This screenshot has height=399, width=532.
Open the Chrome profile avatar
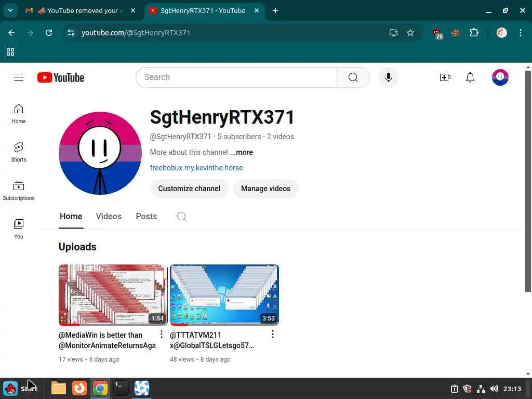coord(502,33)
